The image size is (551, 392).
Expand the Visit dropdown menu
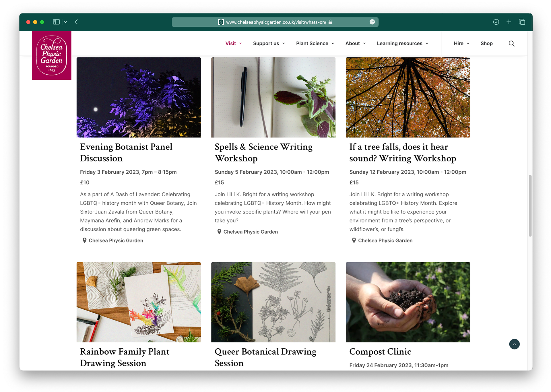233,43
